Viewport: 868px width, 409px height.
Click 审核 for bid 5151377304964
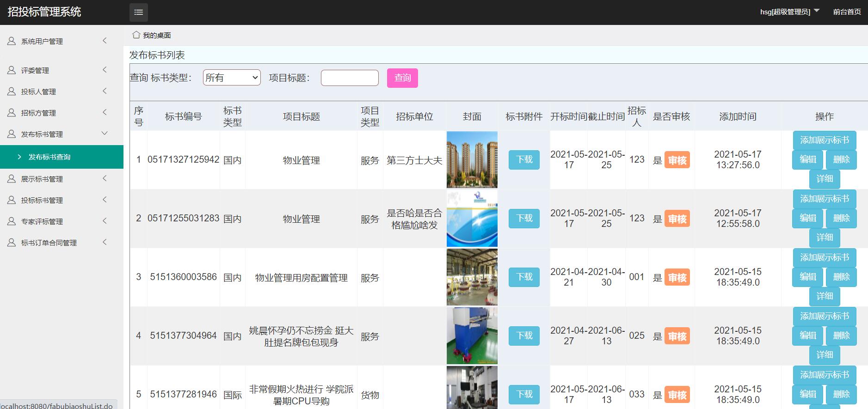click(677, 336)
